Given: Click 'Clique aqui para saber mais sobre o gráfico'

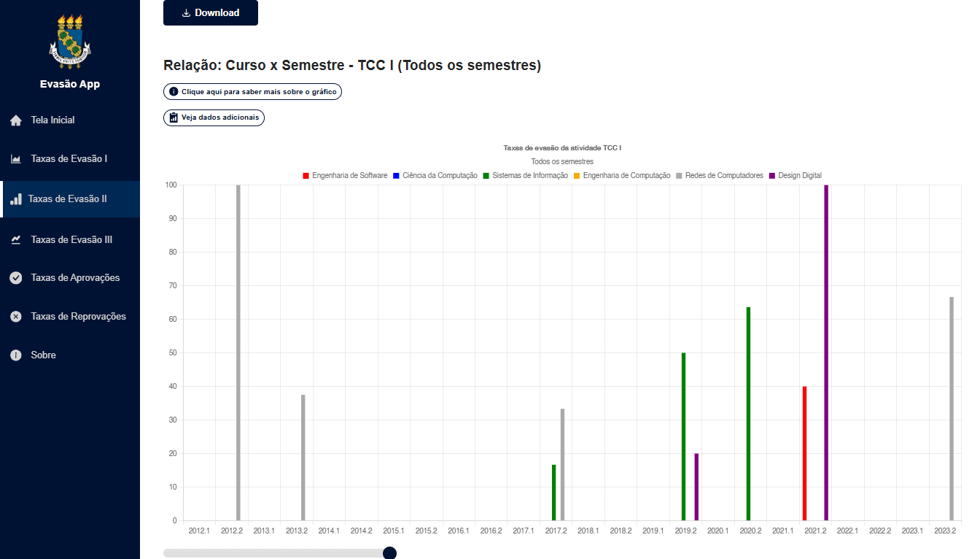Looking at the screenshot, I should coord(252,92).
